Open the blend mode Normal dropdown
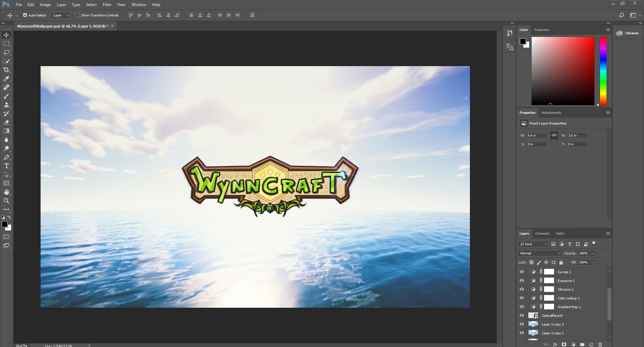644x347 pixels. pos(539,253)
